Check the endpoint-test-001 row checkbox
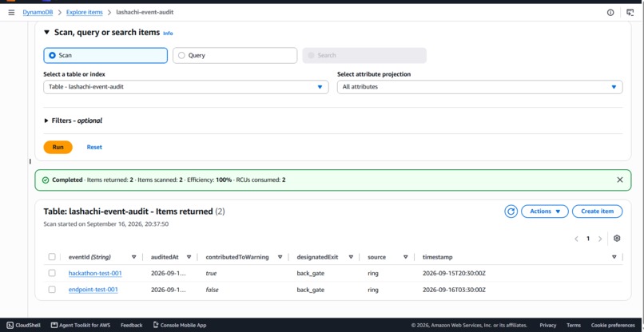Screen dimensions: 644x332 coord(52,290)
